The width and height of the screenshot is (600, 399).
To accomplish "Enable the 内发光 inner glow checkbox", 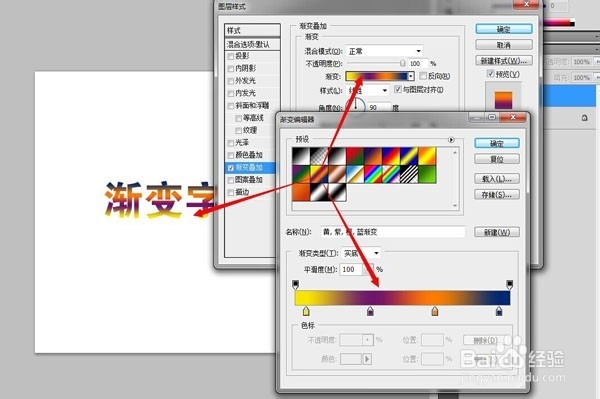I will point(231,93).
